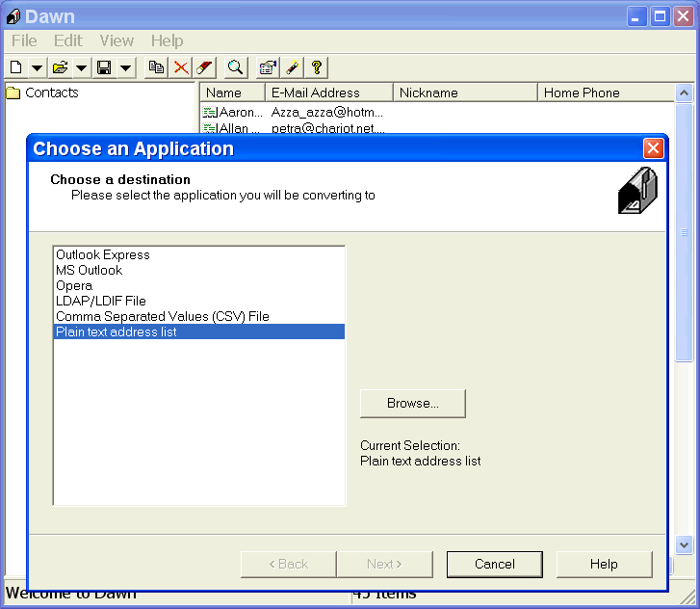Expand the dropdown arrow beside Save
This screenshot has height=609, width=700.
point(126,67)
